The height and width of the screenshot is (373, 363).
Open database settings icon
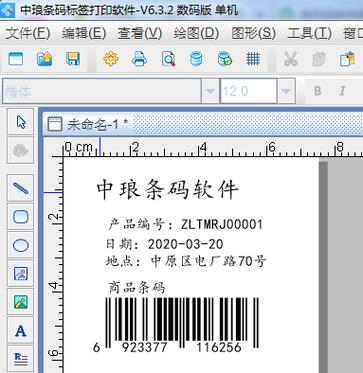click(x=196, y=59)
